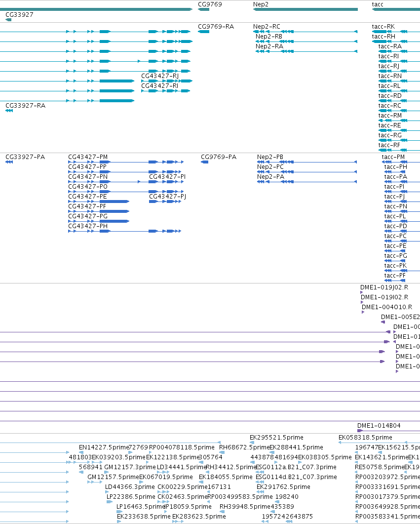Screen dimensions: 420x524
Task: Select the Nep2 gene-level label
Action: coord(261,4)
